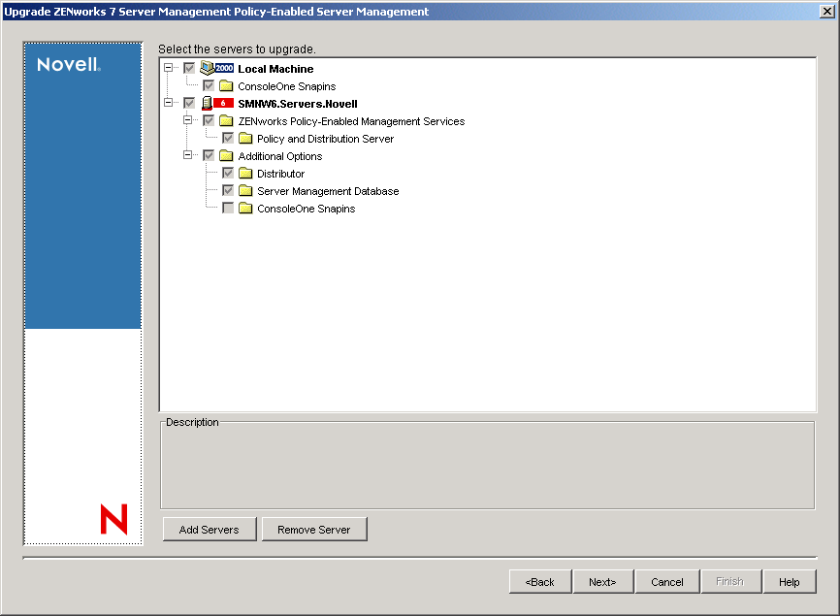Toggle the Local Machine checkbox
The width and height of the screenshot is (840, 616).
[x=189, y=68]
